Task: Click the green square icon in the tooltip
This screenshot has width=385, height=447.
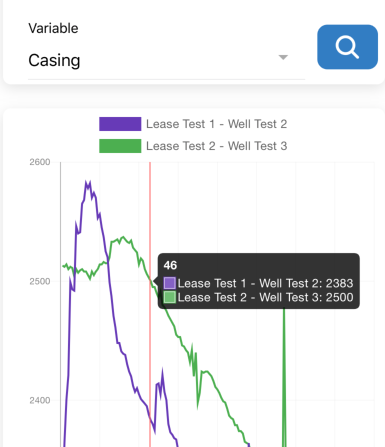Action: click(170, 297)
